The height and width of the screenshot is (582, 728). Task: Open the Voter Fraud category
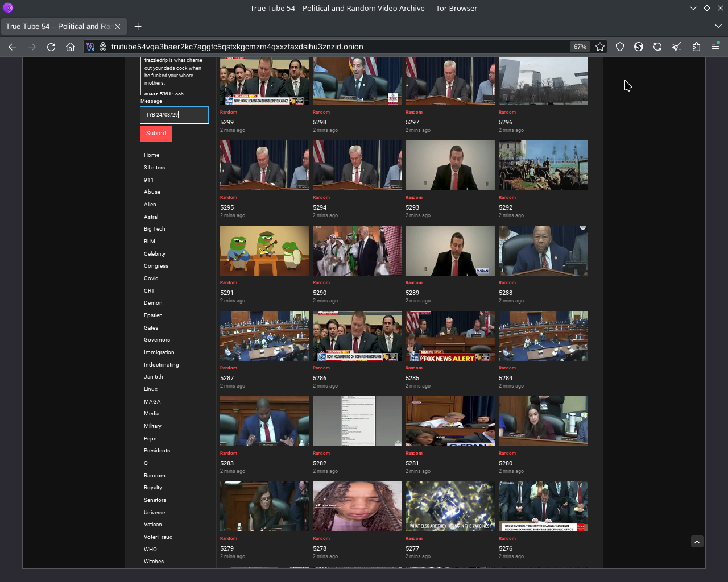tap(158, 537)
